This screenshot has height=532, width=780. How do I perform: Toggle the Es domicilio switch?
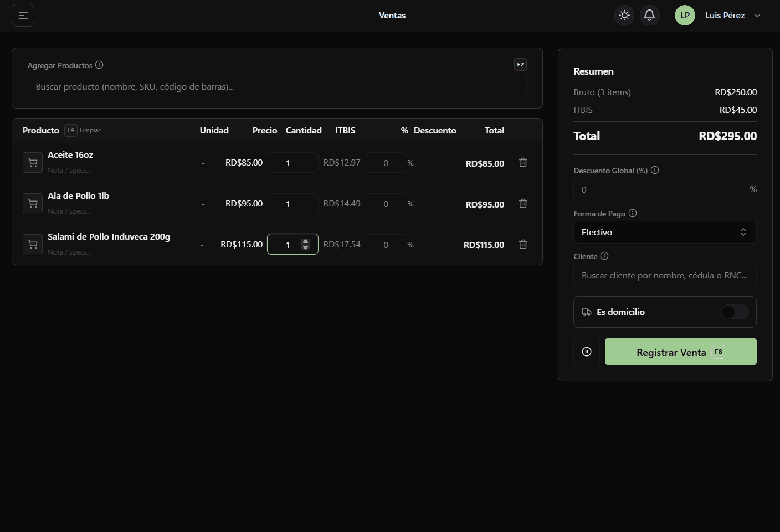[734, 312]
